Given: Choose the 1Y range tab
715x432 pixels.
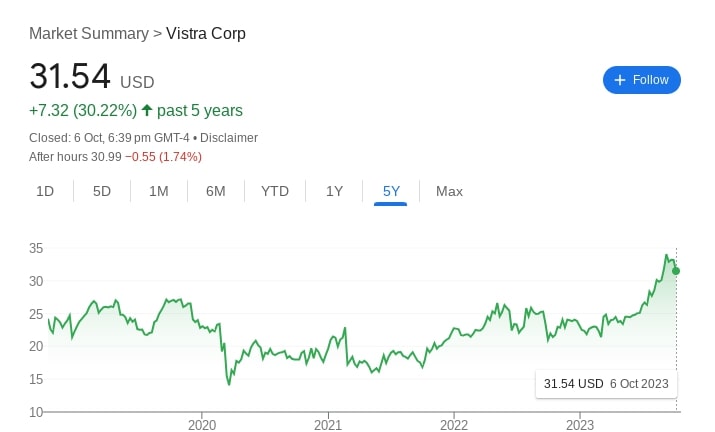Looking at the screenshot, I should point(335,191).
